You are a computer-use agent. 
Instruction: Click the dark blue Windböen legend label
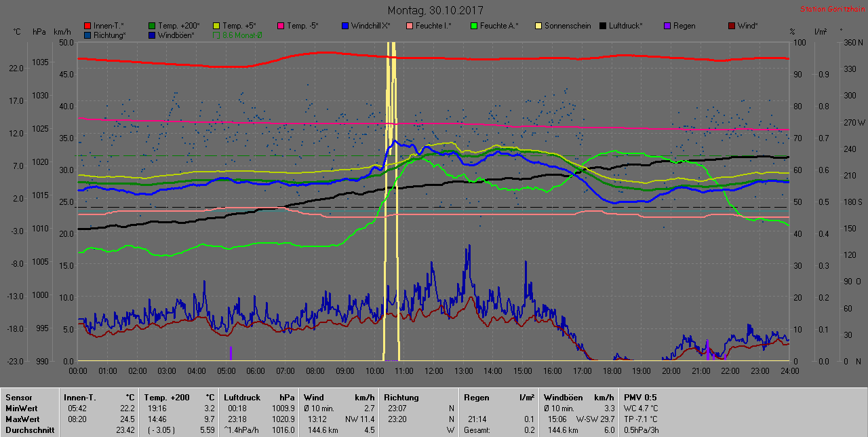click(176, 35)
